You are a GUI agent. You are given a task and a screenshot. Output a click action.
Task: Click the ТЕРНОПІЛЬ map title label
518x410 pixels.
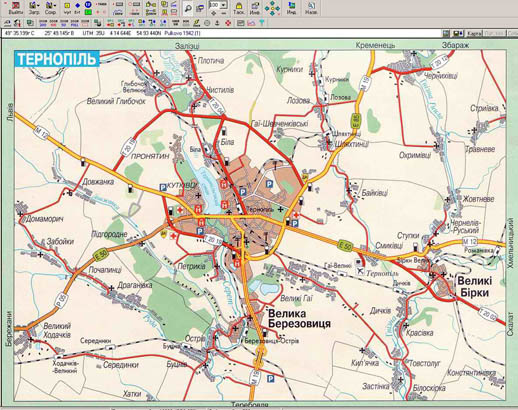tap(57, 59)
